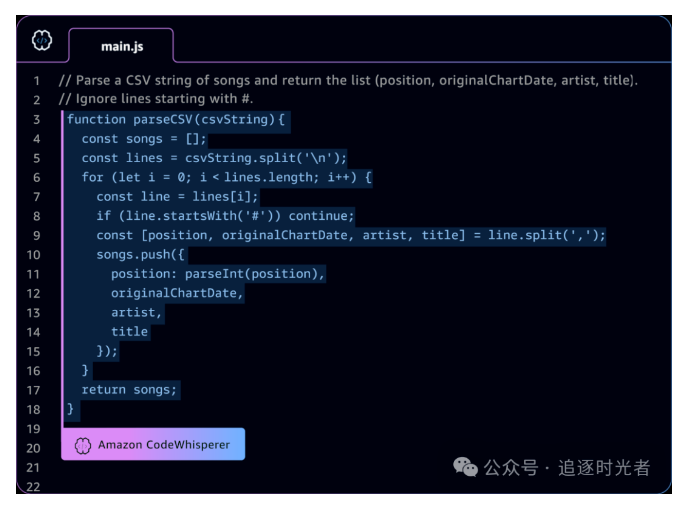Click the WeChat logo in the watermark
The image size is (691, 505).
click(x=465, y=467)
